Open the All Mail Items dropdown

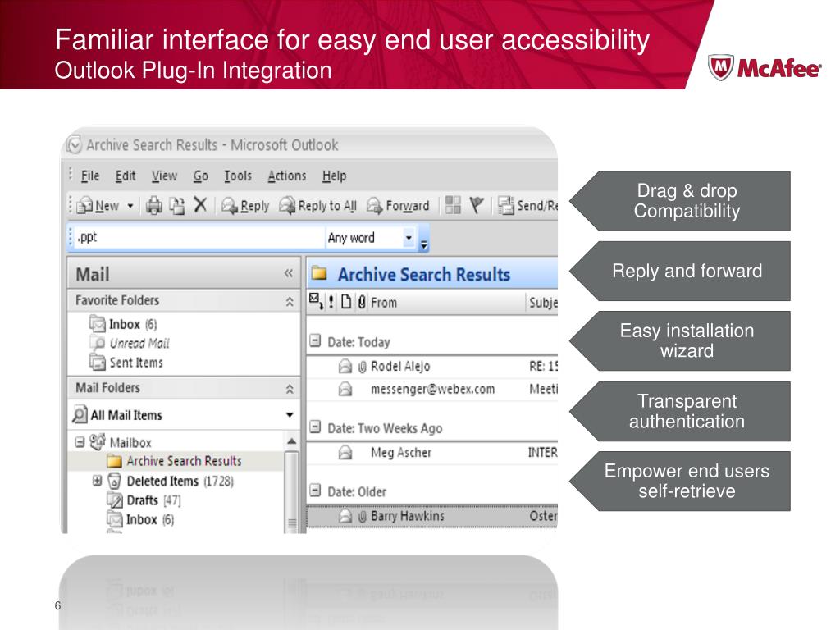pyautogui.click(x=290, y=414)
